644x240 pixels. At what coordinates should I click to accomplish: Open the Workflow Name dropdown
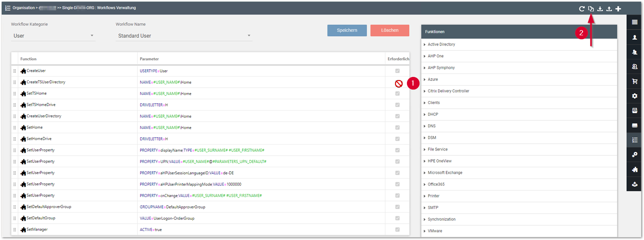[184, 36]
